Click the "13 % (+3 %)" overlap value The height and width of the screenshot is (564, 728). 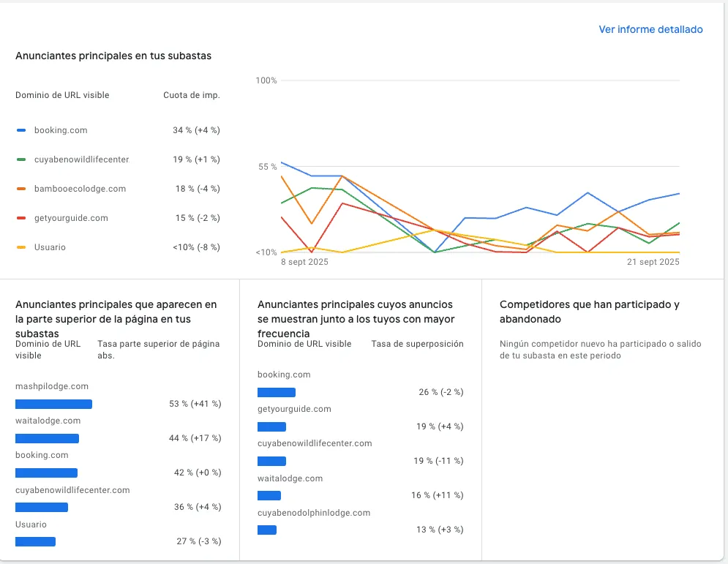440,530
